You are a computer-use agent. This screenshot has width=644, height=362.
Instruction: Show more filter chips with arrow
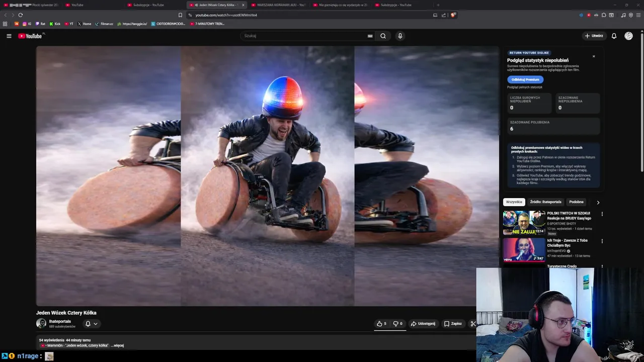(598, 202)
